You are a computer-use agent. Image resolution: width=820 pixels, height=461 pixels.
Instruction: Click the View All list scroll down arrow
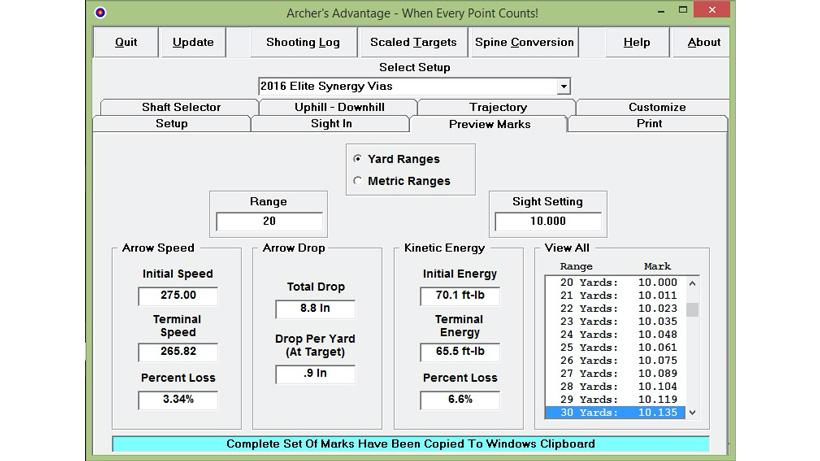pos(692,412)
